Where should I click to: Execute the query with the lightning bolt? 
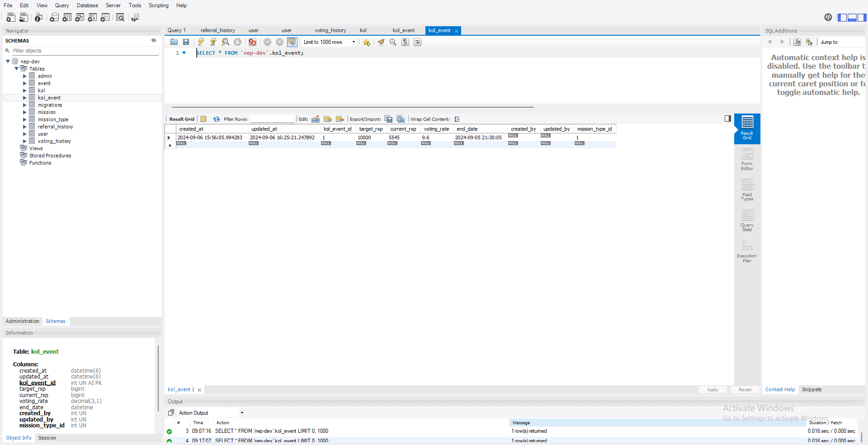pyautogui.click(x=201, y=42)
